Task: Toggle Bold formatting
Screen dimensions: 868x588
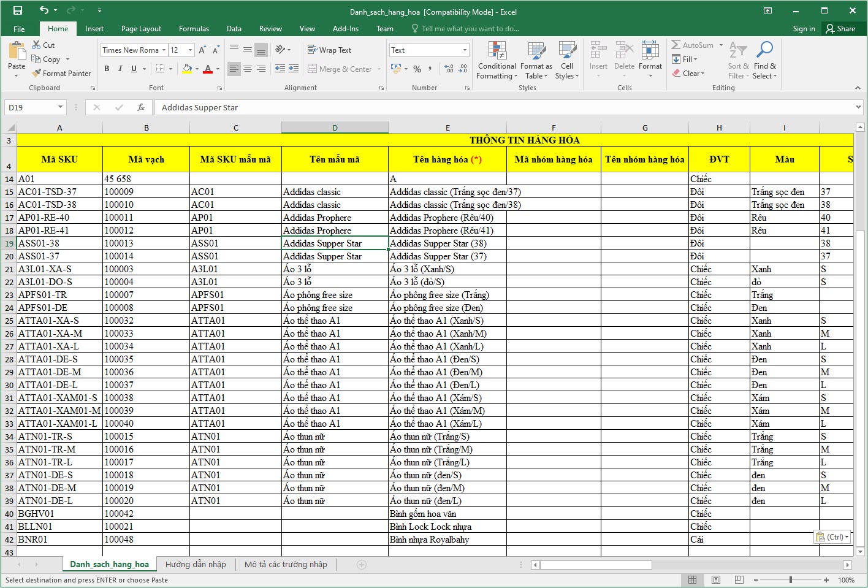Action: tap(107, 69)
